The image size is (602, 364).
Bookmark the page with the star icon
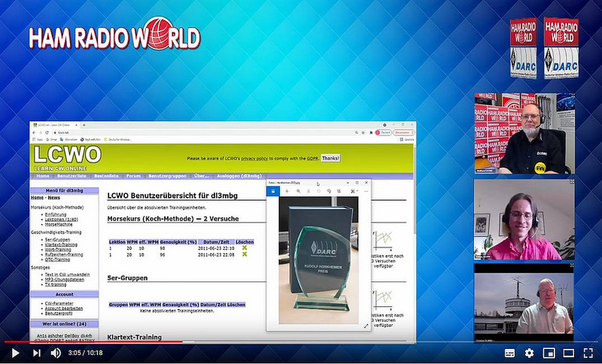coord(363,132)
